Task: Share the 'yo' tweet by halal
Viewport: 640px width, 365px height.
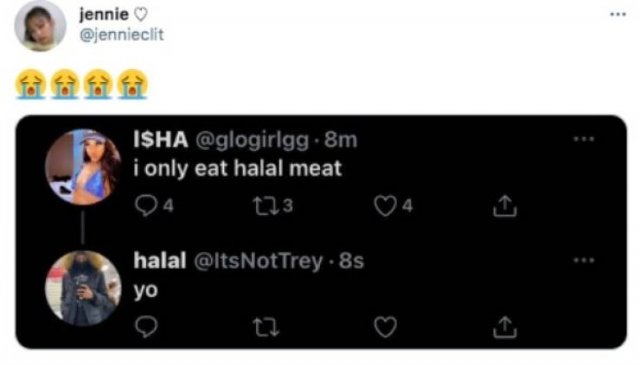Action: [x=505, y=327]
